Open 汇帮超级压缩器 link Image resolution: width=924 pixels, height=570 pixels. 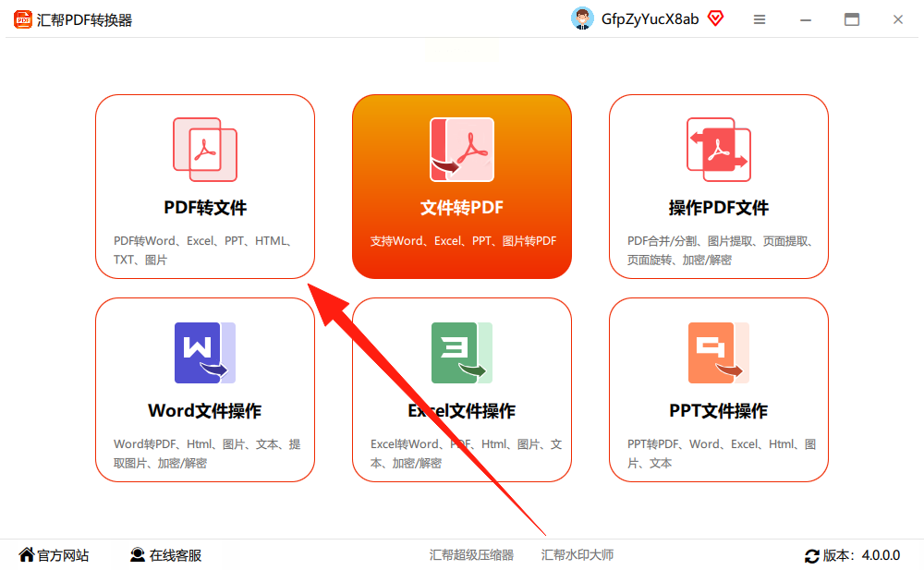[x=471, y=554]
